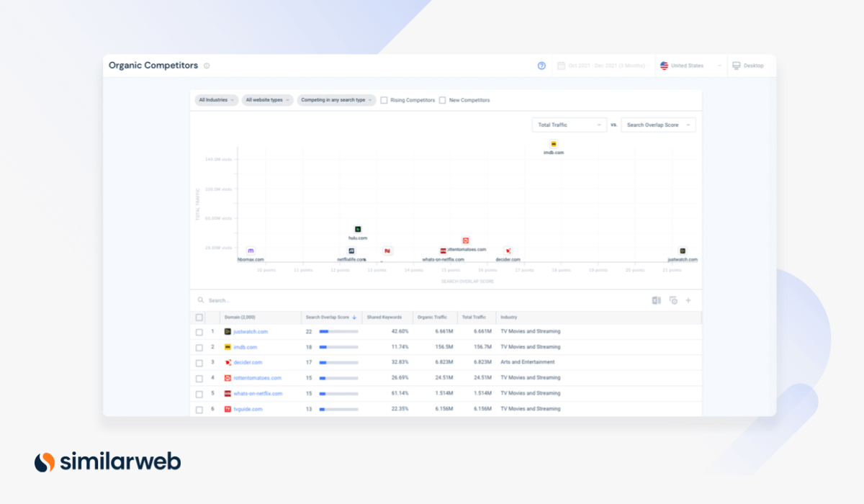Viewport: 864px width, 504px height.
Task: Open the Total Traffic axis dropdown
Action: 570,125
